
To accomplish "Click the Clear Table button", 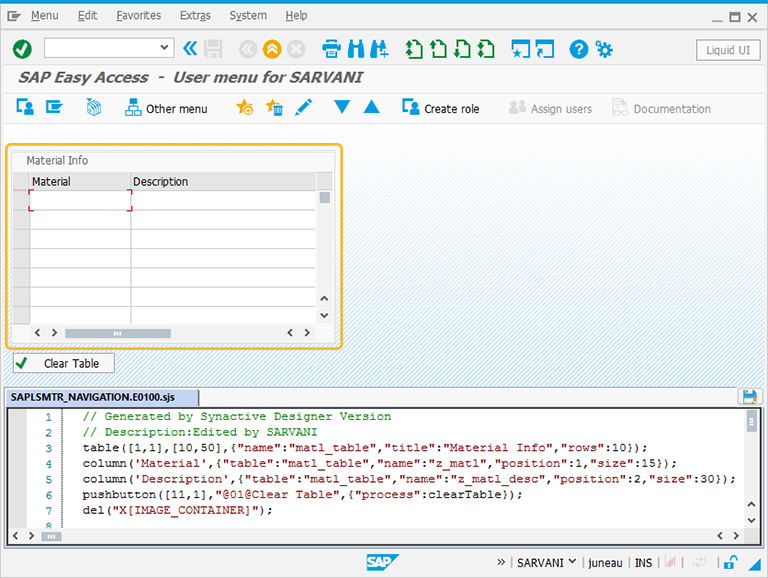I will [x=64, y=363].
